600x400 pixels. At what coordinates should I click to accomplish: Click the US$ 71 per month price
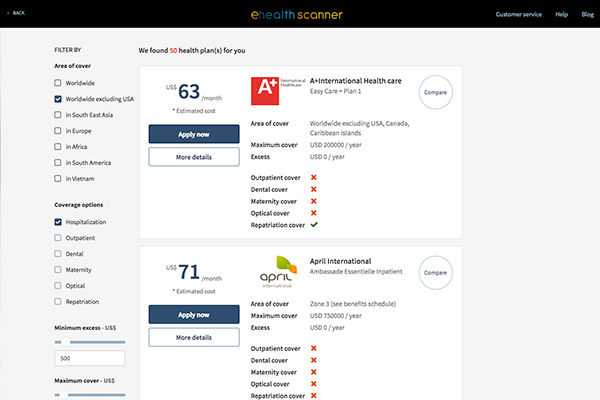point(194,272)
